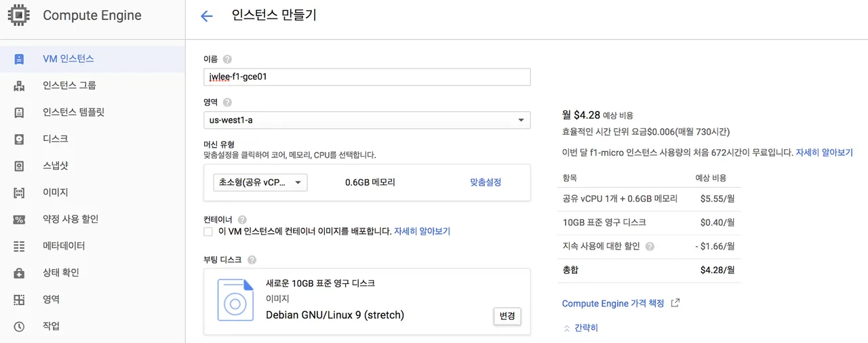Open the Compute Engine 가격 책정 link

613,304
